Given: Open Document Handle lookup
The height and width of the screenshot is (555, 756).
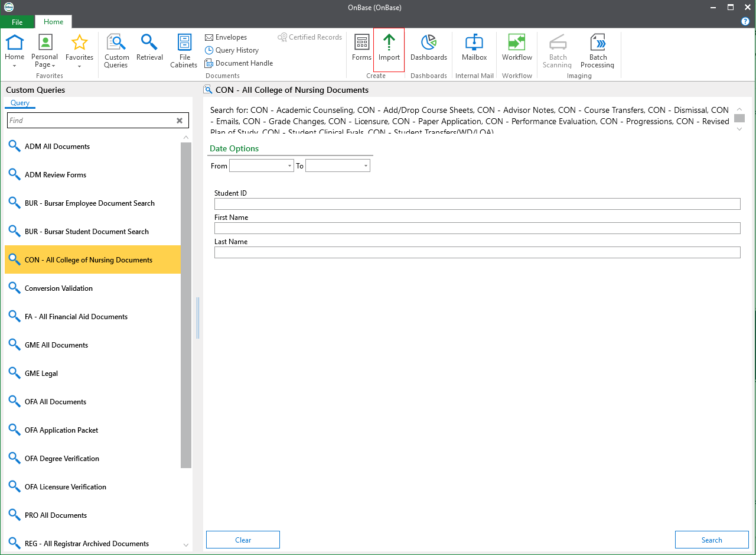Looking at the screenshot, I should coord(239,63).
